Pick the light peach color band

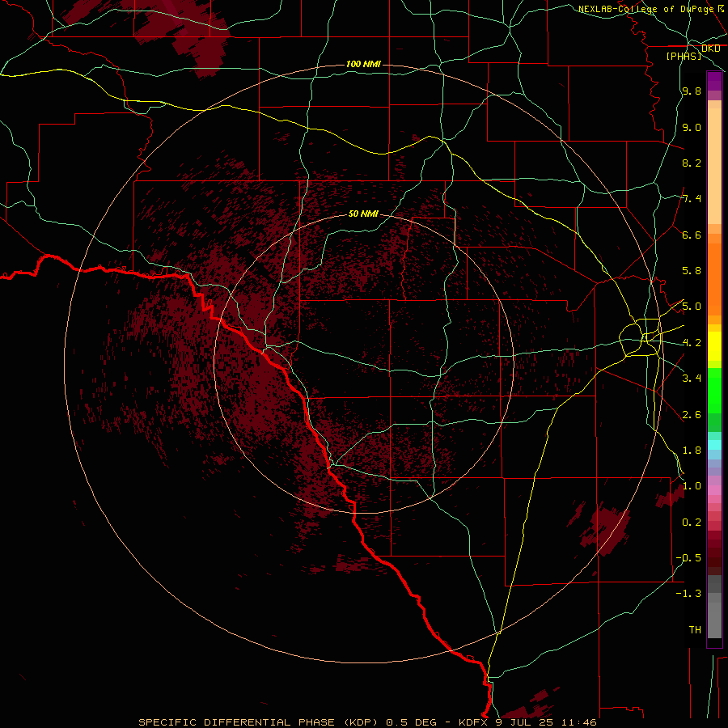pyautogui.click(x=714, y=166)
